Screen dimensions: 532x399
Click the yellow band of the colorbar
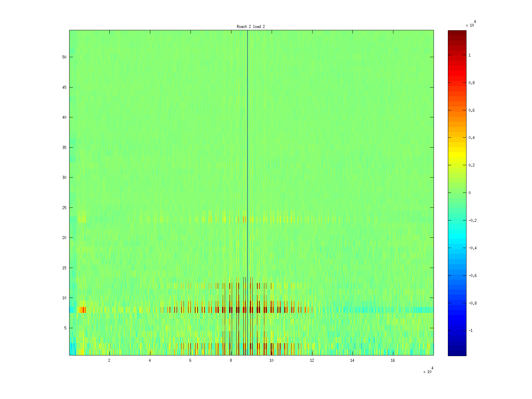click(x=457, y=156)
